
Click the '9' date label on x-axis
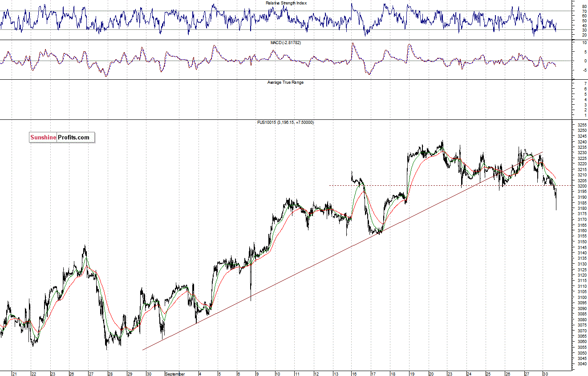tap(258, 374)
